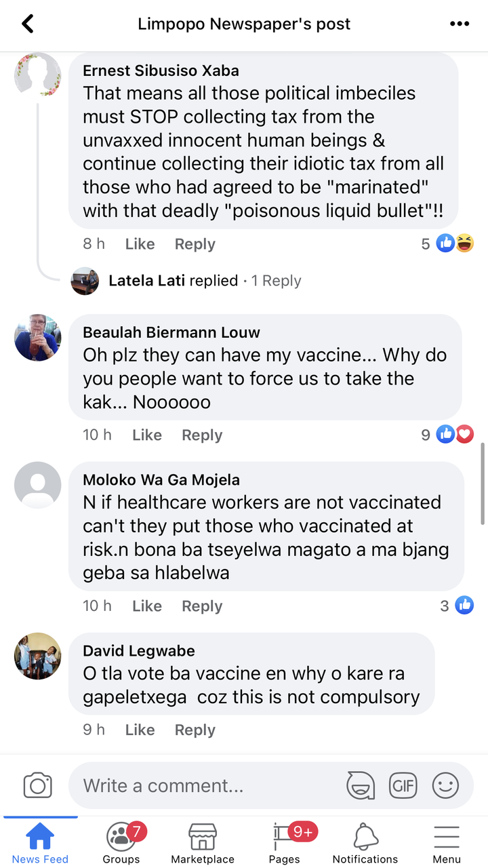Go to the Marketplace tab
Screen dimensions: 488x868
[x=203, y=843]
